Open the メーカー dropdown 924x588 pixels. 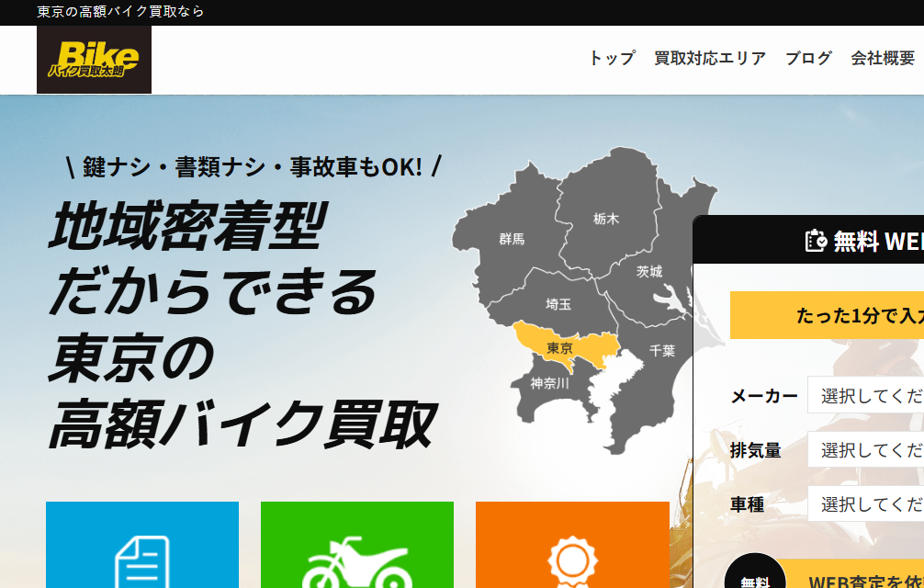click(x=865, y=395)
